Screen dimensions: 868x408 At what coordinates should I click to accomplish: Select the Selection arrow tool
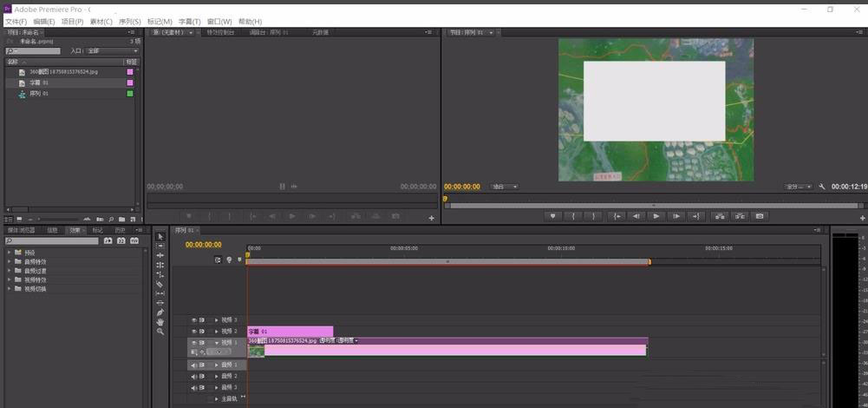coord(160,237)
